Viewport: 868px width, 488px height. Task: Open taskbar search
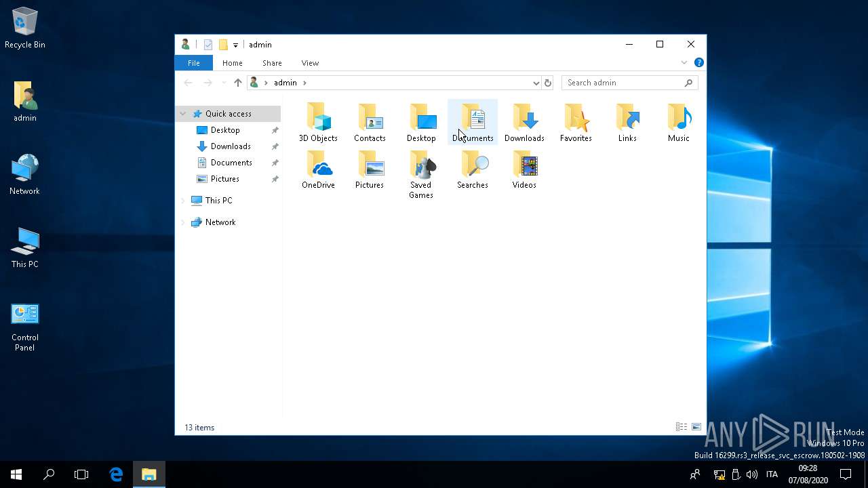(49, 474)
